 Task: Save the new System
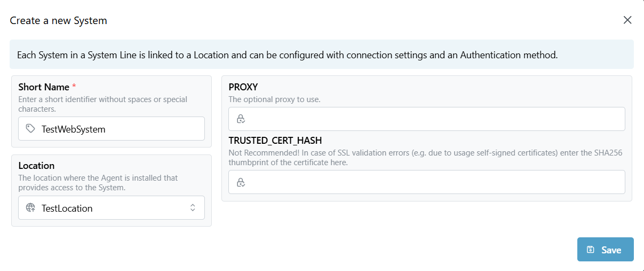point(606,250)
